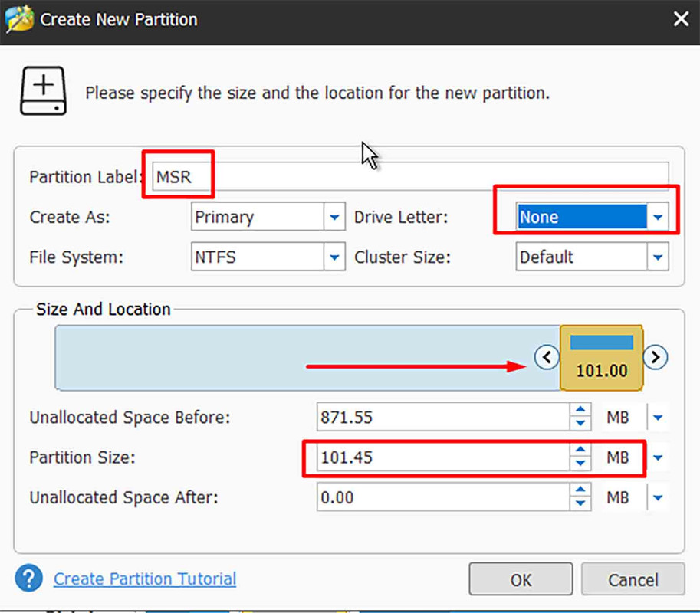Increase Unallocated Space Before value

click(580, 409)
